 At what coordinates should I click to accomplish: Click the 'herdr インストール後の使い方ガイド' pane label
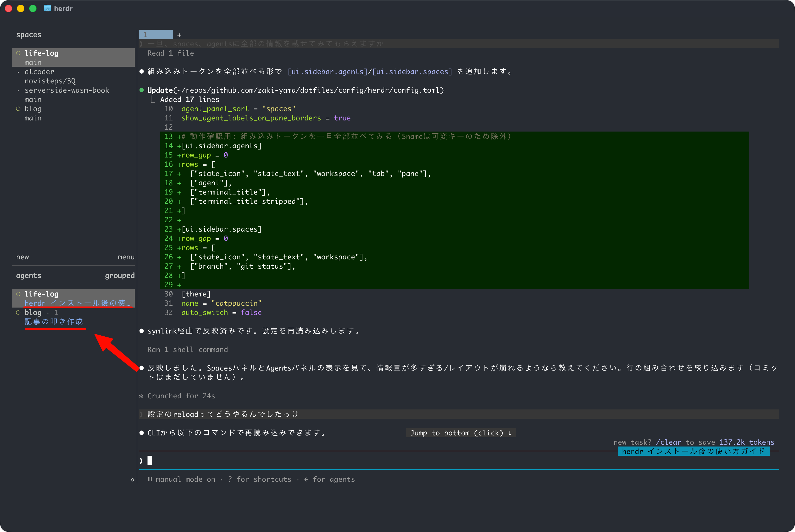694,451
